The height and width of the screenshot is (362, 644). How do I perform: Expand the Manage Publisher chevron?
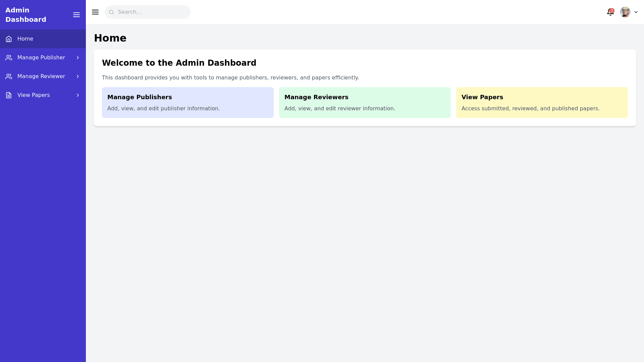78,58
